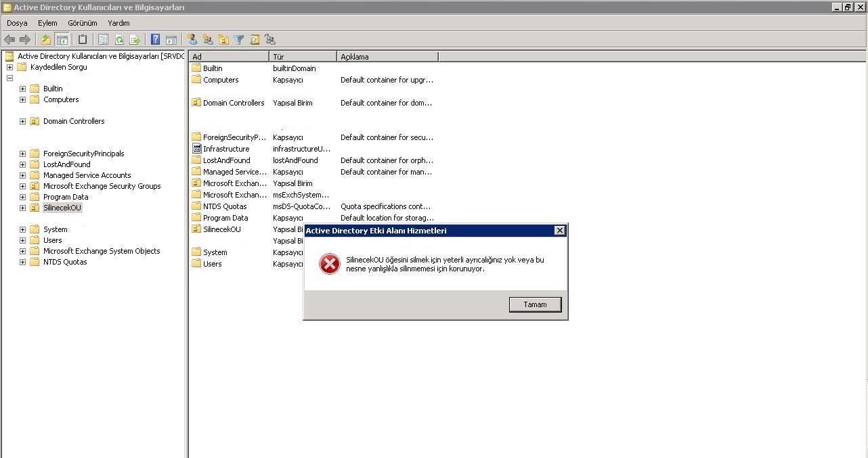Click the Export List toolbar icon
Viewport: 868px width, 458px height.
coord(135,40)
